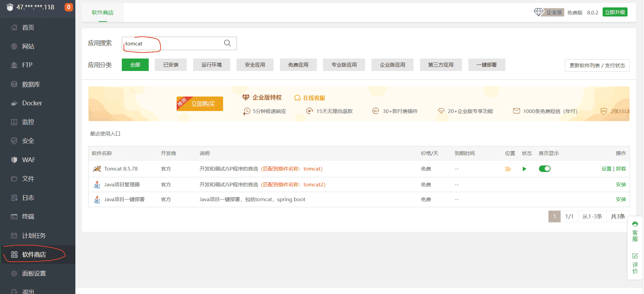The width and height of the screenshot is (644, 294).
Task: Toggle Tomcat 首页显示 switch
Action: (545, 169)
